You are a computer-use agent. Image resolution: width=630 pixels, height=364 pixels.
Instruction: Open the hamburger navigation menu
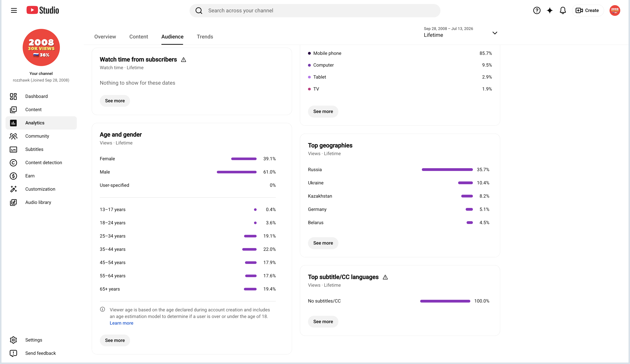(14, 10)
